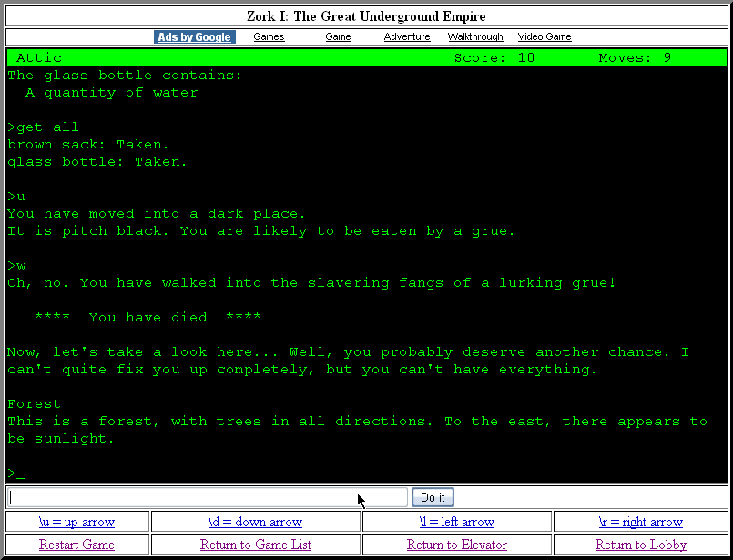733x560 pixels.
Task: Click Return to Elevator
Action: (x=456, y=544)
